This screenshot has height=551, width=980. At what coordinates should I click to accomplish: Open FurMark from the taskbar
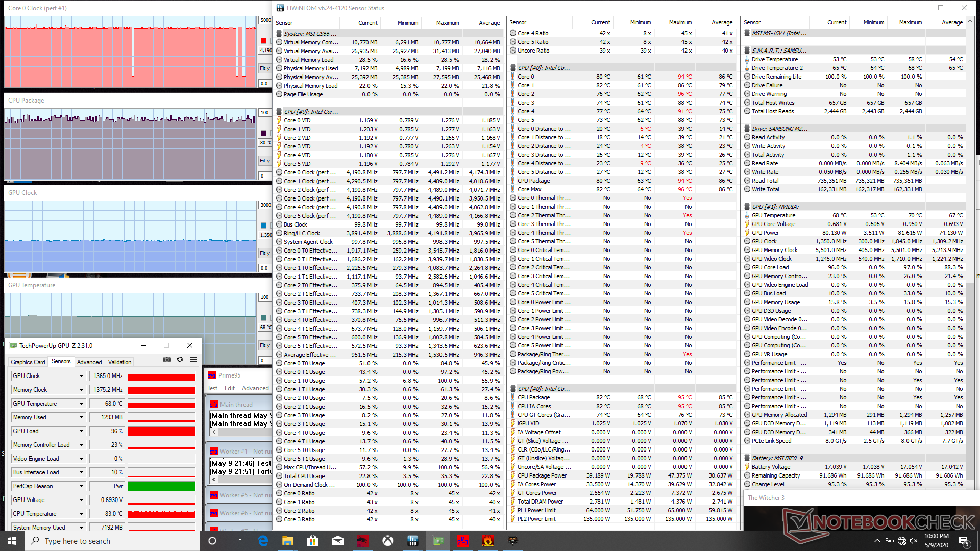pyautogui.click(x=487, y=541)
